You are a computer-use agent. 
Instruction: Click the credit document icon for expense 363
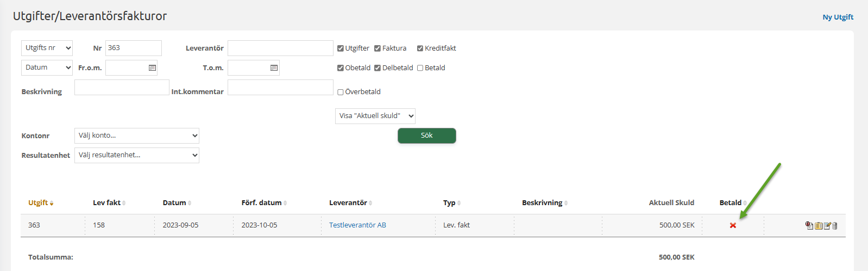[809, 225]
